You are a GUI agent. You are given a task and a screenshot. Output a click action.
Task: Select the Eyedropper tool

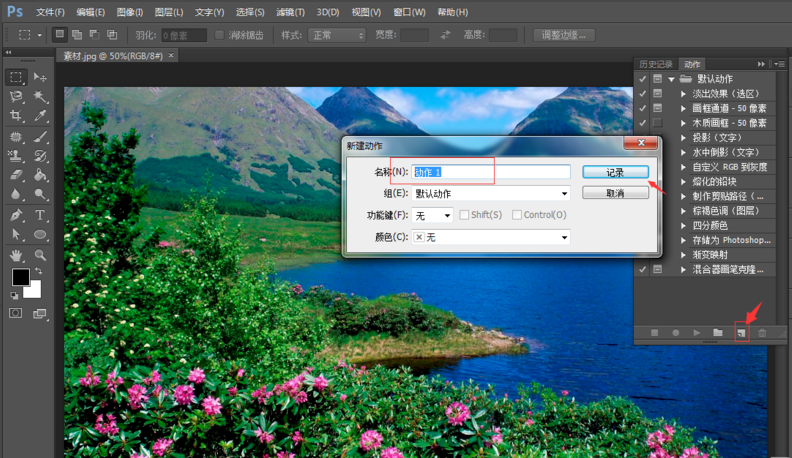pos(41,117)
